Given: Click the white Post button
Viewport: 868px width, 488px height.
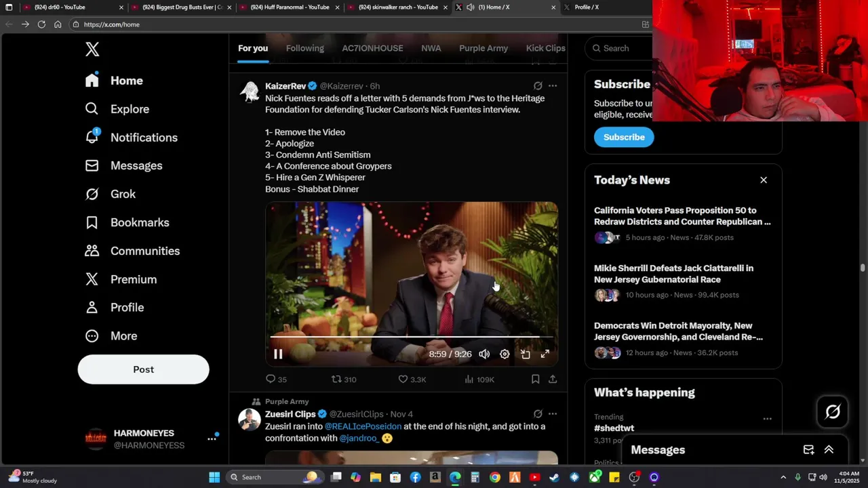Looking at the screenshot, I should [143, 369].
